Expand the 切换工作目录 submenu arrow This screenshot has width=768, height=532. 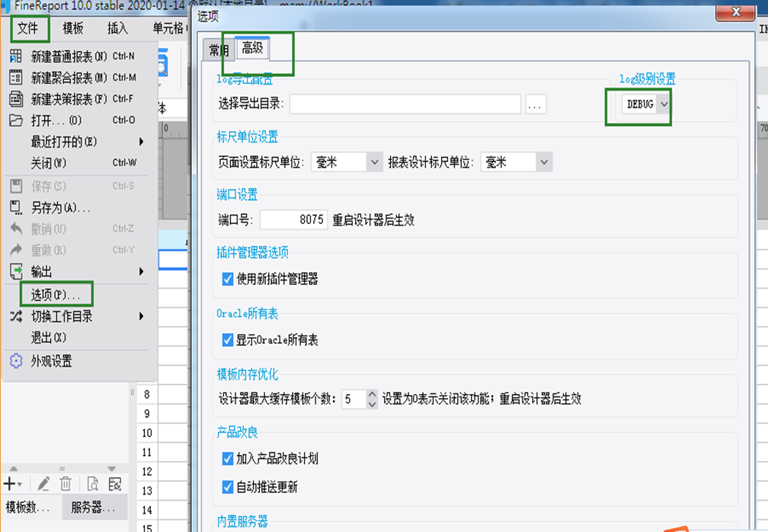(141, 316)
